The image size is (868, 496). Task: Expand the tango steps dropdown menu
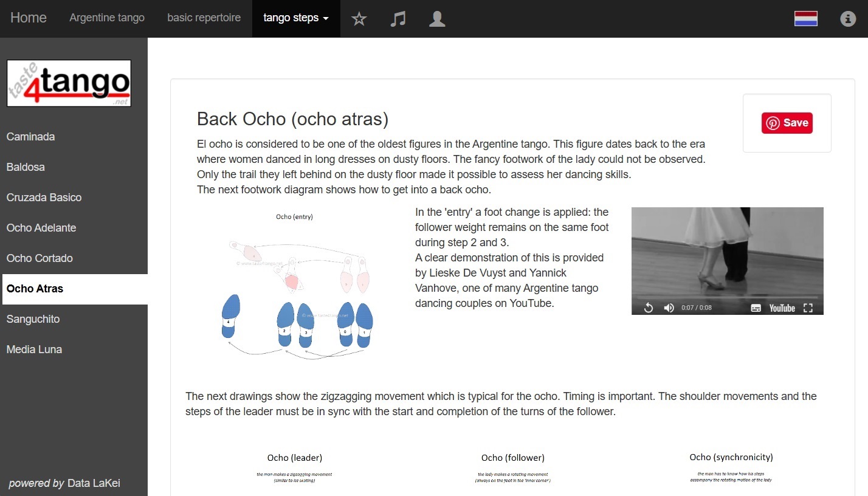click(296, 18)
